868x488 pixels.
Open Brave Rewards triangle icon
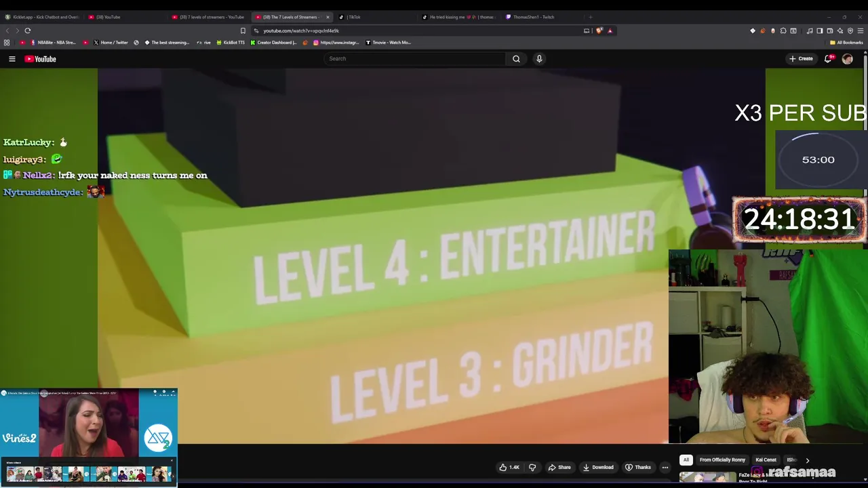pyautogui.click(x=610, y=30)
